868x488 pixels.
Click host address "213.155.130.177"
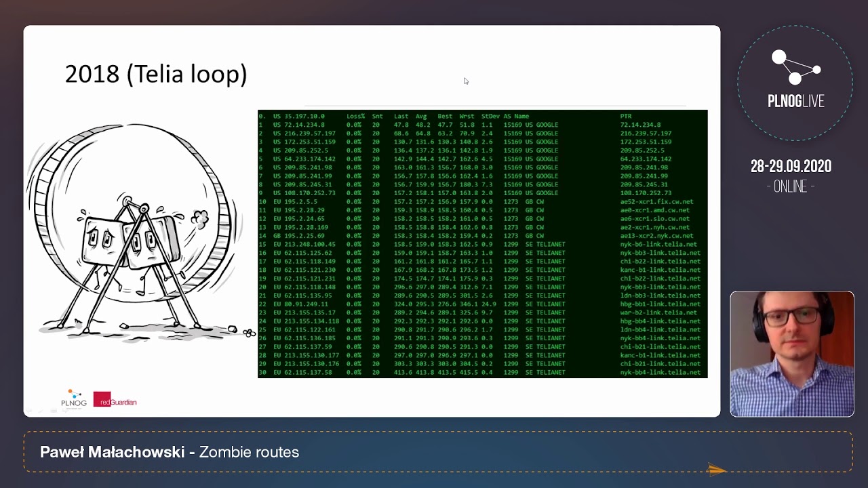point(312,355)
